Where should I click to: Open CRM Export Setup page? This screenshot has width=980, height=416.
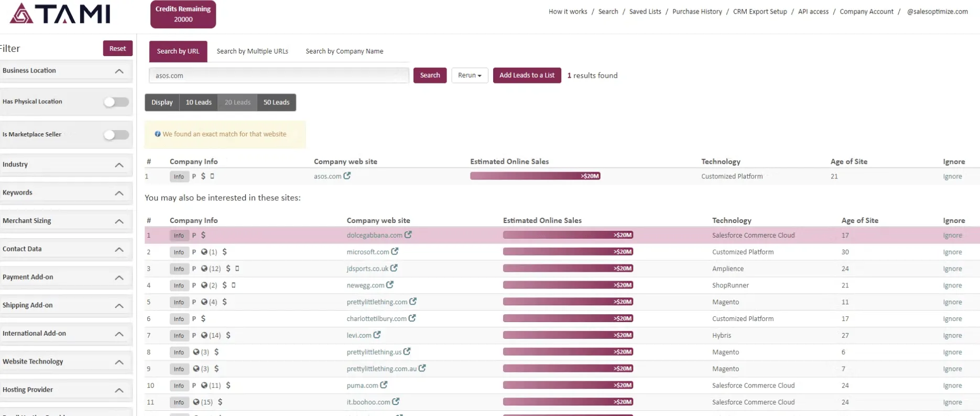coord(760,12)
